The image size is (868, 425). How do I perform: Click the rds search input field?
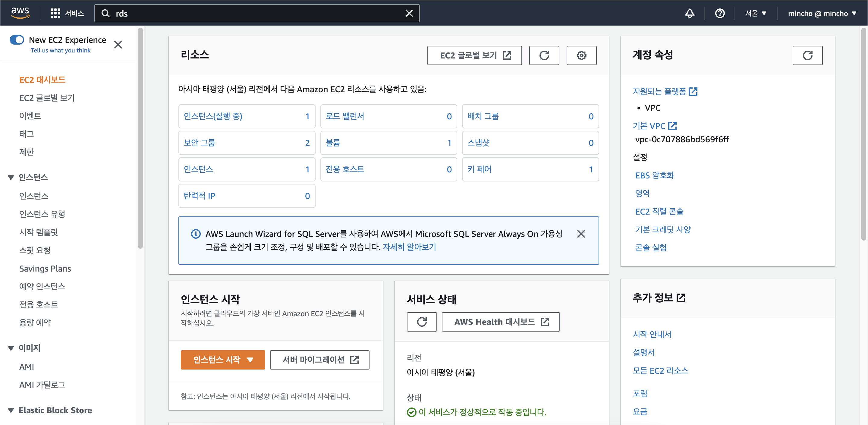(257, 13)
